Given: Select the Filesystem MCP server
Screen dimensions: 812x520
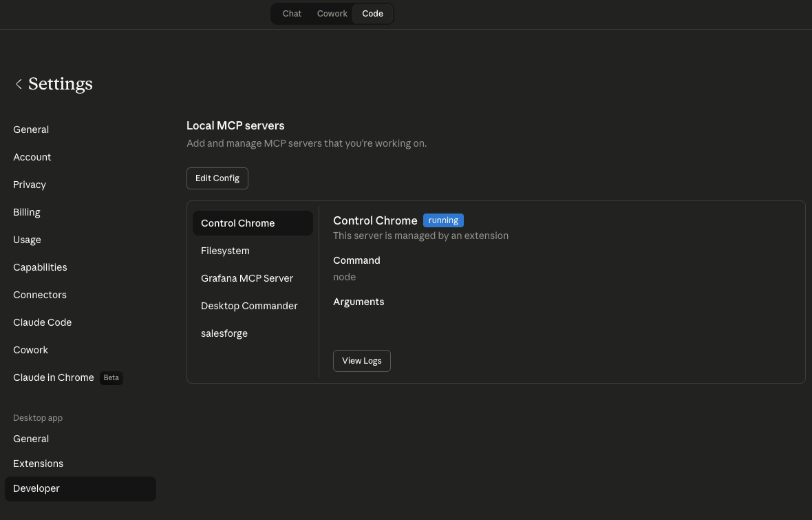Looking at the screenshot, I should 225,251.
